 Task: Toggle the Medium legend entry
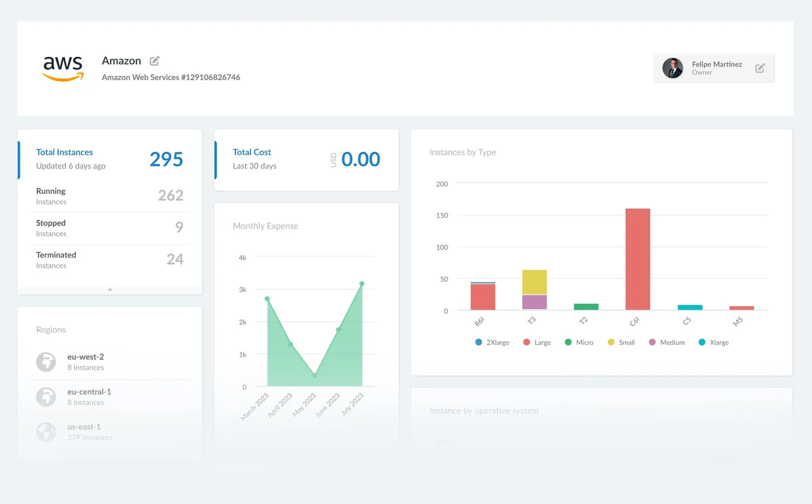[666, 342]
